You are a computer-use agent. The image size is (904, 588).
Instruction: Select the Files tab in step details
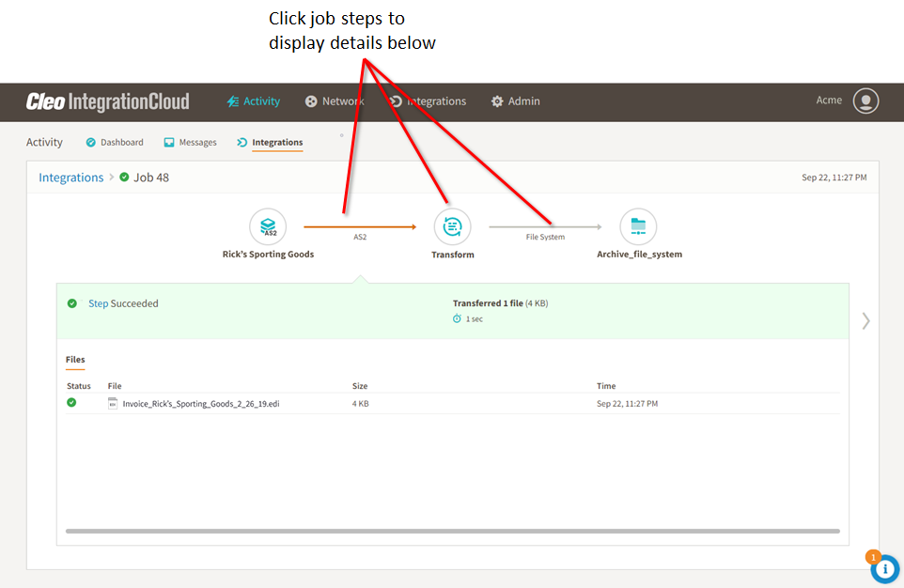tap(75, 360)
